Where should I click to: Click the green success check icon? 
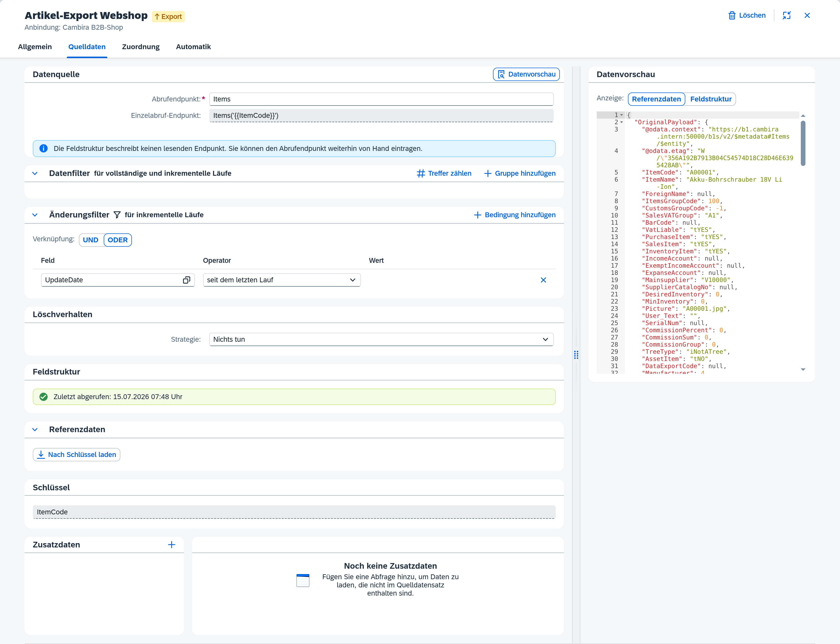[x=44, y=397]
